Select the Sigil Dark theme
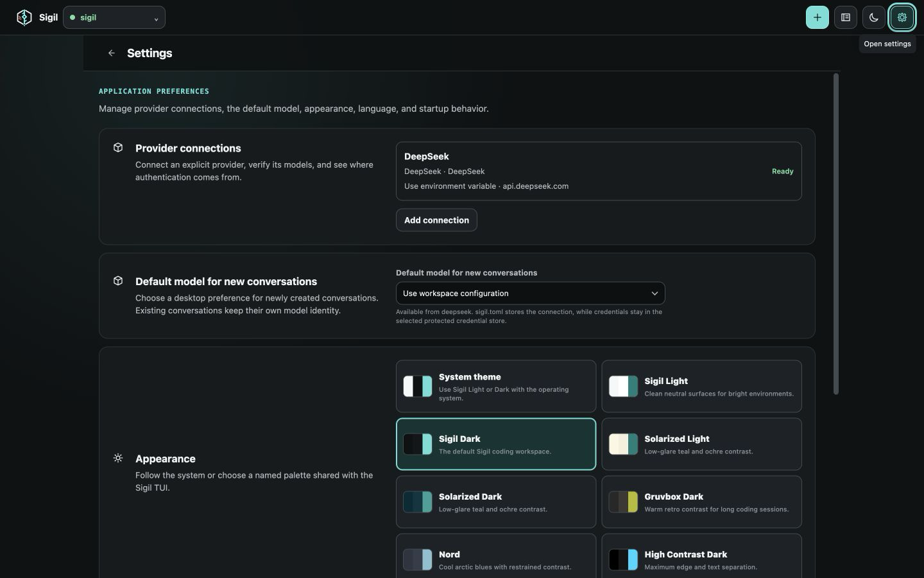This screenshot has width=924, height=578. coord(496,444)
